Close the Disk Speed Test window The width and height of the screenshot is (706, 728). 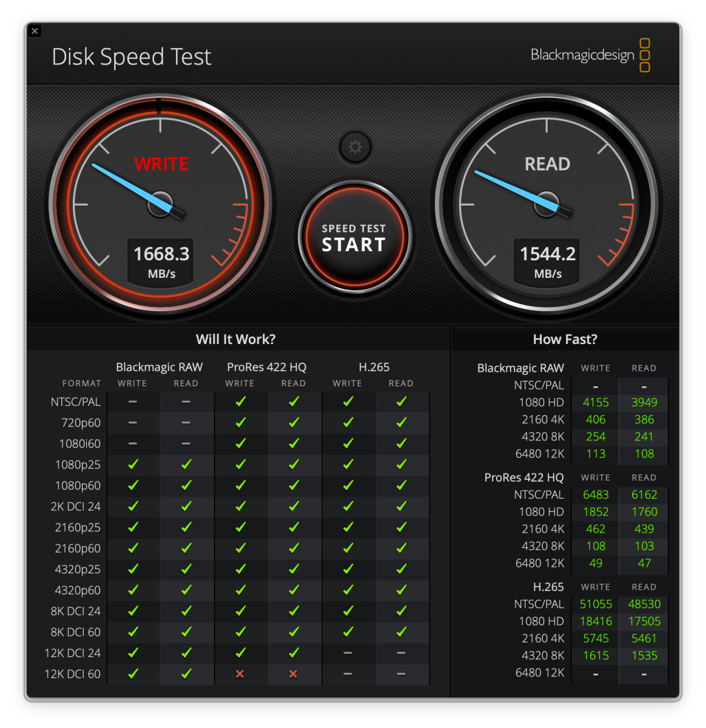pos(35,31)
